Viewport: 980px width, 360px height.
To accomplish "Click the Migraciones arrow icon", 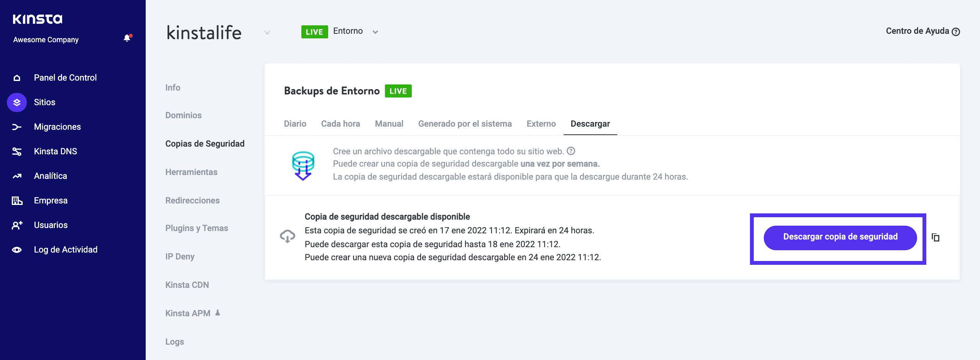I will (17, 127).
